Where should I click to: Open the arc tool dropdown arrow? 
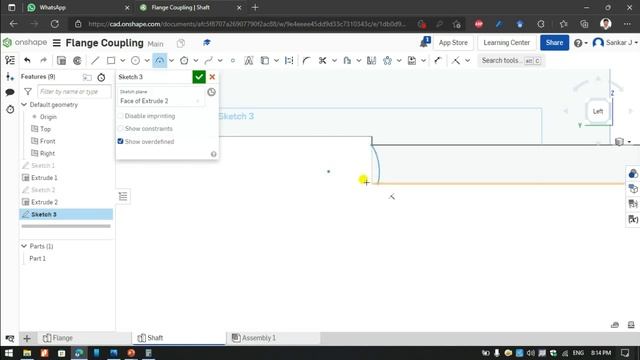[x=171, y=60]
